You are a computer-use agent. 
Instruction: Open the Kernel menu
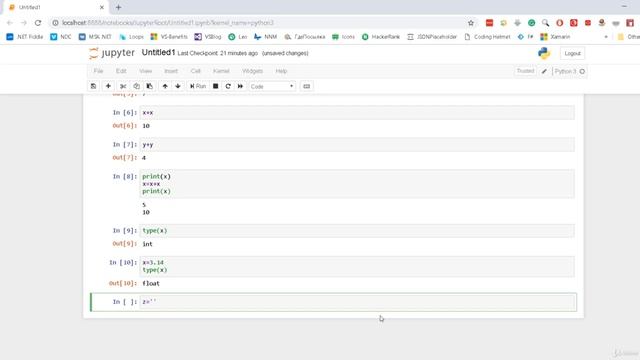(x=221, y=71)
